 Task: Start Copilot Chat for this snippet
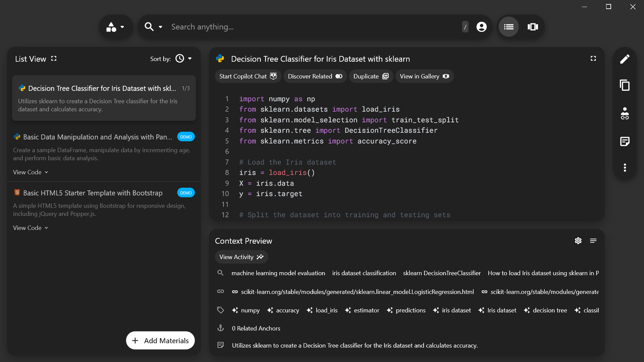pos(248,76)
